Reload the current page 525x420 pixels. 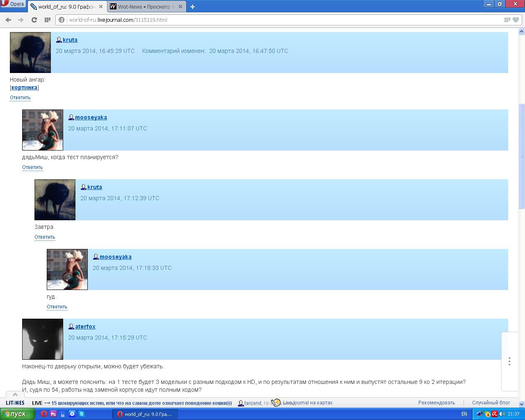34,20
